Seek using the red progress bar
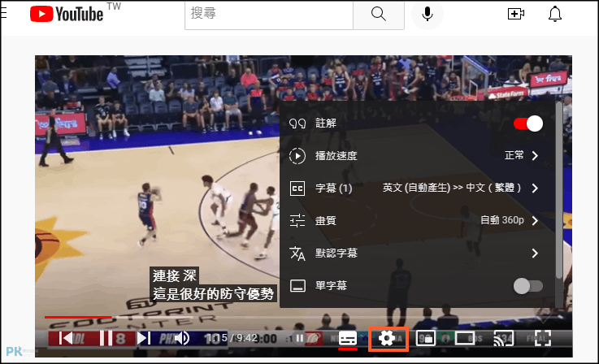Viewport: 599px width, 364px height. click(x=78, y=317)
